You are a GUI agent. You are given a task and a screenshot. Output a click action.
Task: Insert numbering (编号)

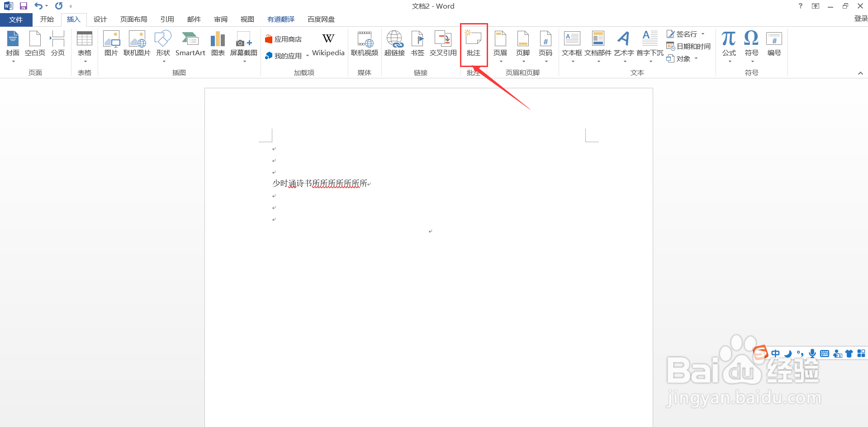(774, 44)
